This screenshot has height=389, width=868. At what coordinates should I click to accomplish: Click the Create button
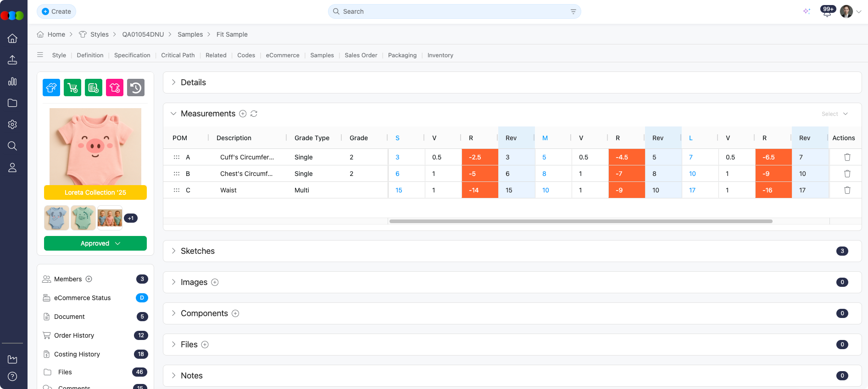pos(56,11)
